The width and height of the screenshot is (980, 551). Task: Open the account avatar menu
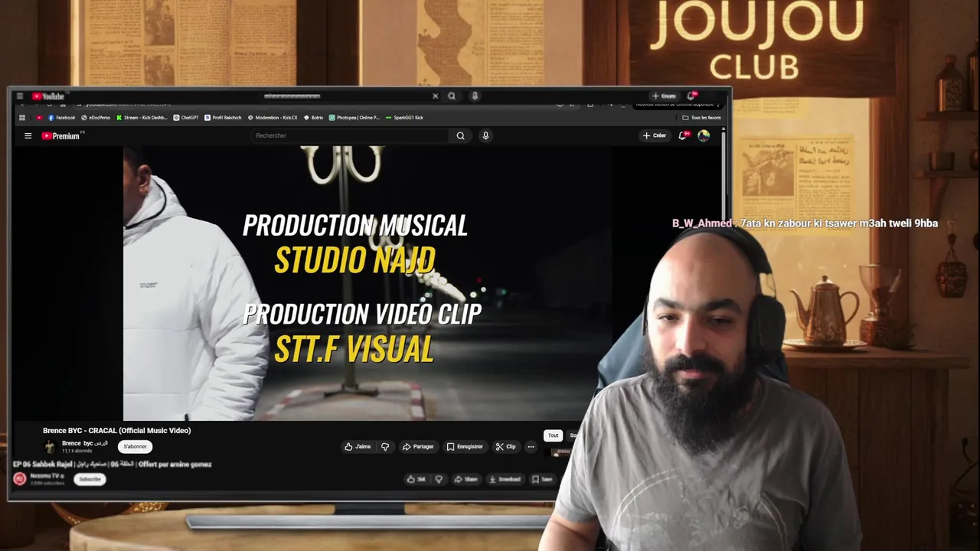click(x=704, y=135)
